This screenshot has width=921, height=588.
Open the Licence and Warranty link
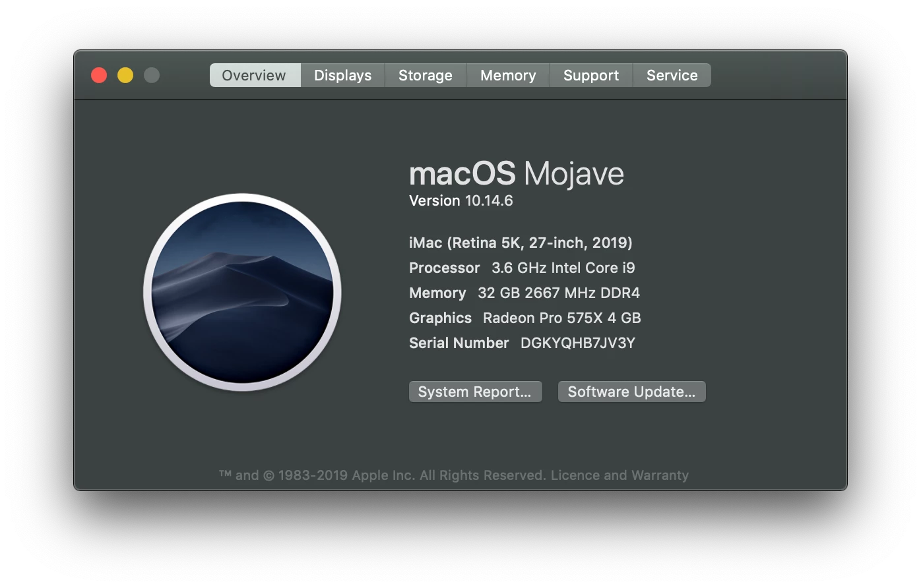(619, 475)
